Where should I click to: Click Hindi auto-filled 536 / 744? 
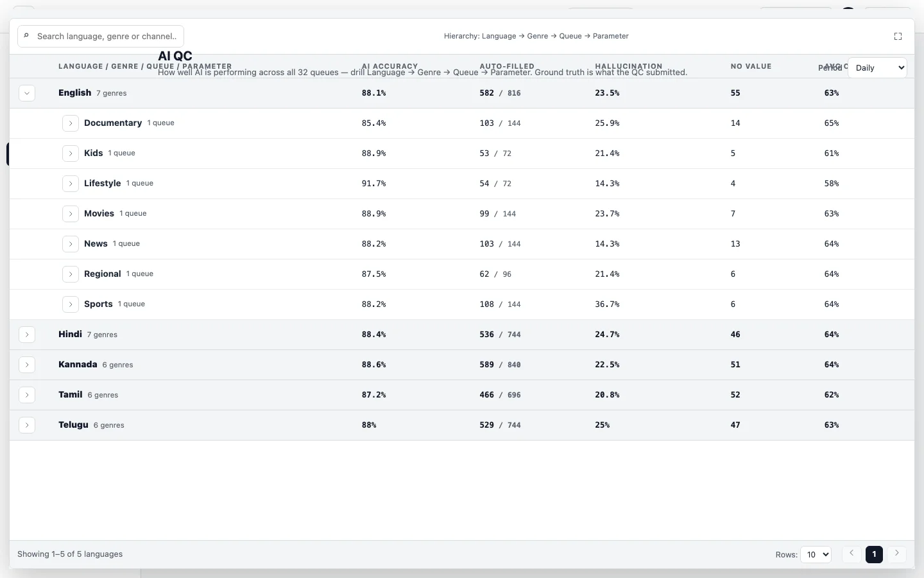click(x=500, y=335)
